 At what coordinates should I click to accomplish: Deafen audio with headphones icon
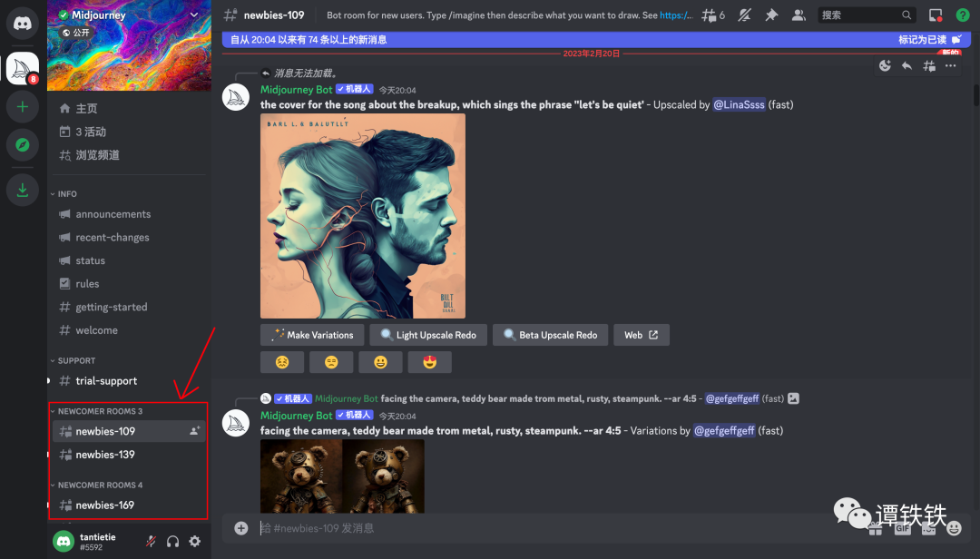[173, 542]
